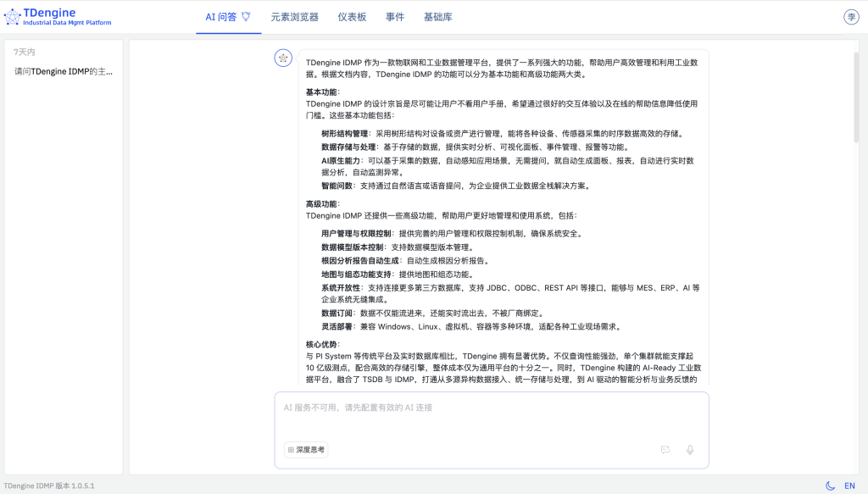Click the brain icon inside 深度思考 button
The width and height of the screenshot is (868, 494).
pos(290,450)
